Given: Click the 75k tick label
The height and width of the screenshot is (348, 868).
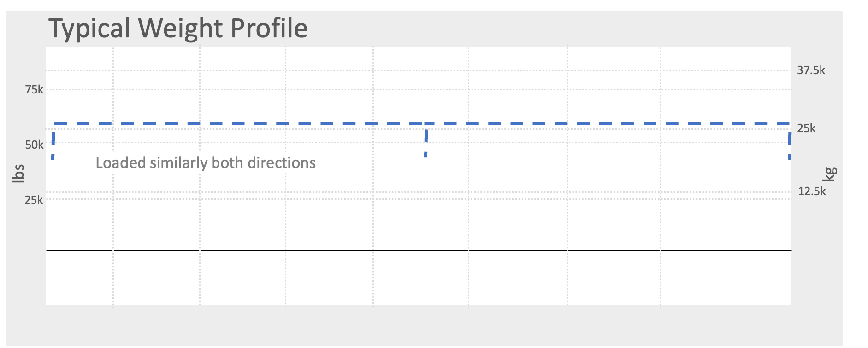Looking at the screenshot, I should pos(34,90).
